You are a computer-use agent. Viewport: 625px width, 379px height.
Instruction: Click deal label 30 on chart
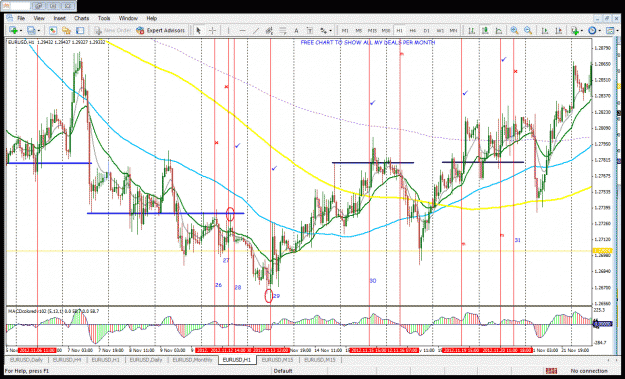pos(373,281)
